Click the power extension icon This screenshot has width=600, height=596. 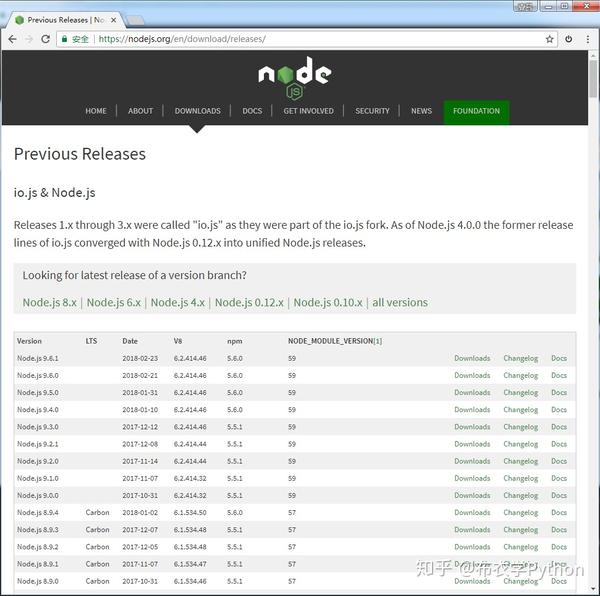[x=569, y=39]
